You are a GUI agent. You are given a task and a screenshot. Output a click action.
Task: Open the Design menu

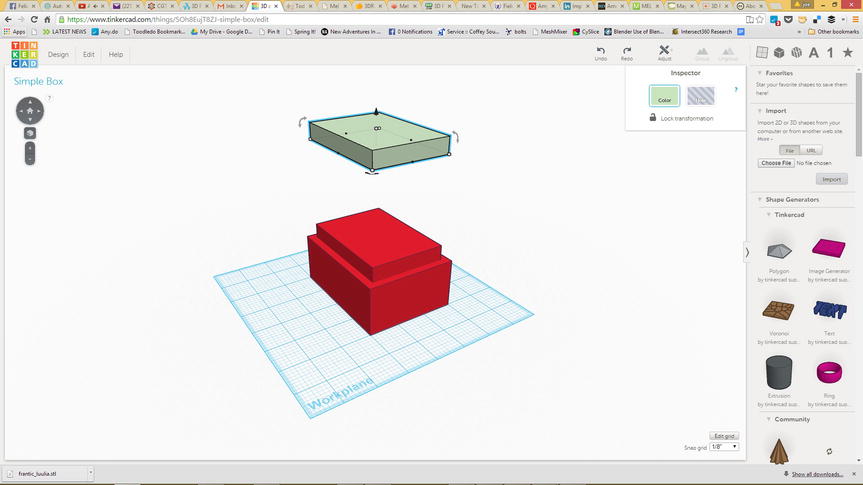click(58, 55)
